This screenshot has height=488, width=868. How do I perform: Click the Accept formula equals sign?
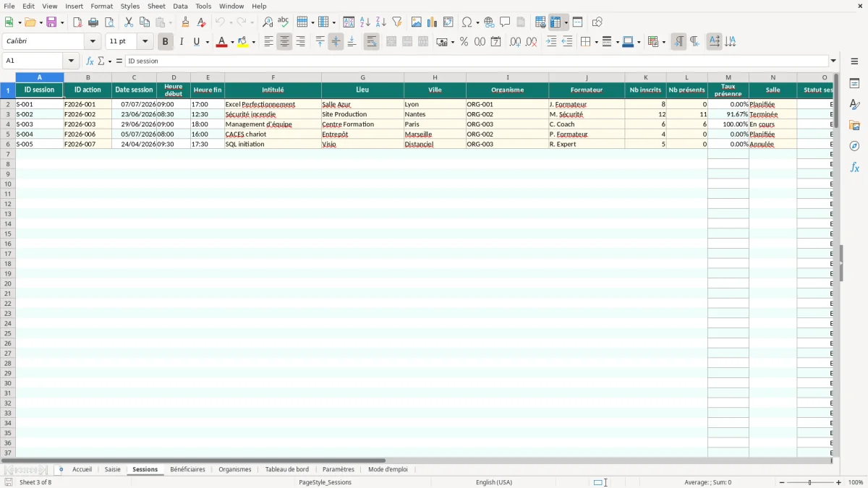click(119, 61)
